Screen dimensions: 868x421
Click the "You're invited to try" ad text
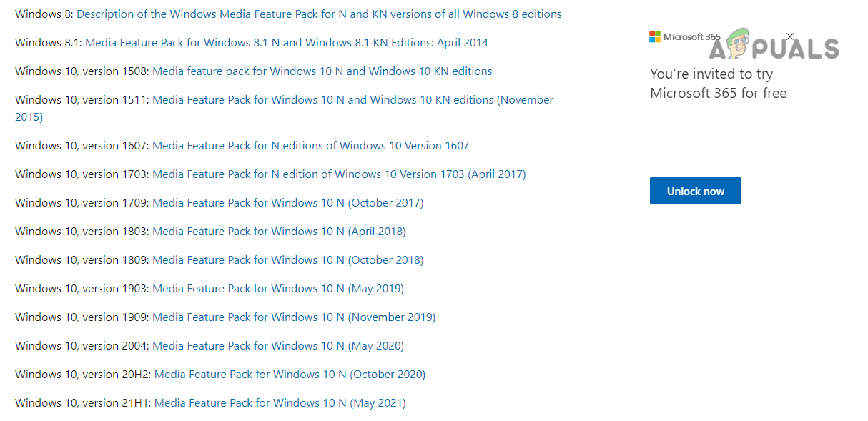tap(711, 74)
